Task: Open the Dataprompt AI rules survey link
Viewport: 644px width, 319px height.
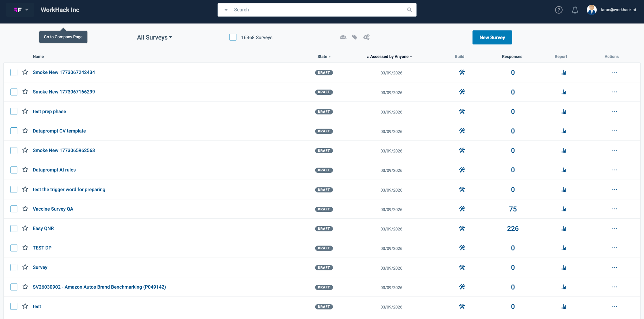Action: [x=54, y=170]
